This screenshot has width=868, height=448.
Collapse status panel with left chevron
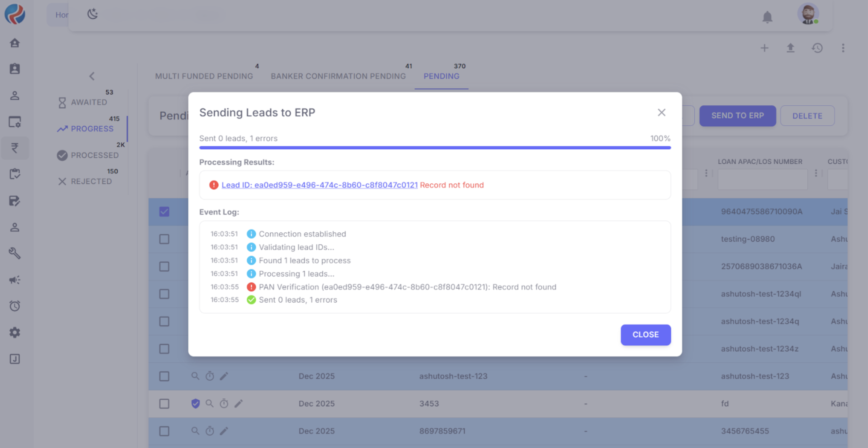92,76
